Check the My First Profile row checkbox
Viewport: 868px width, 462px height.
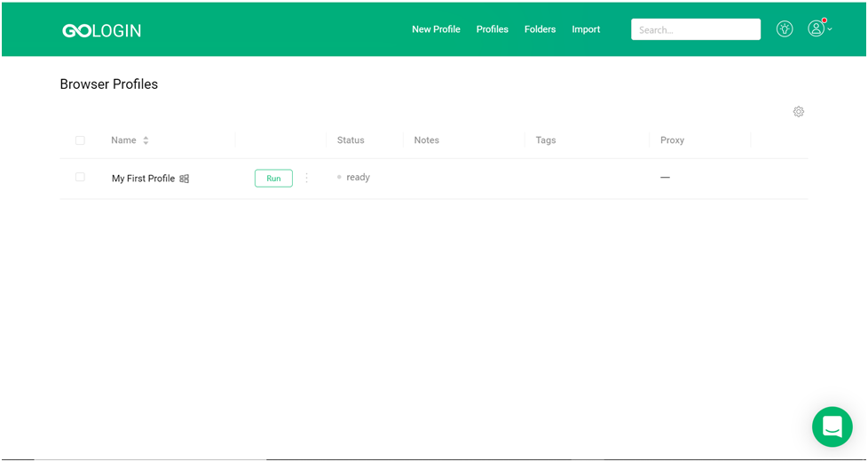(x=80, y=178)
